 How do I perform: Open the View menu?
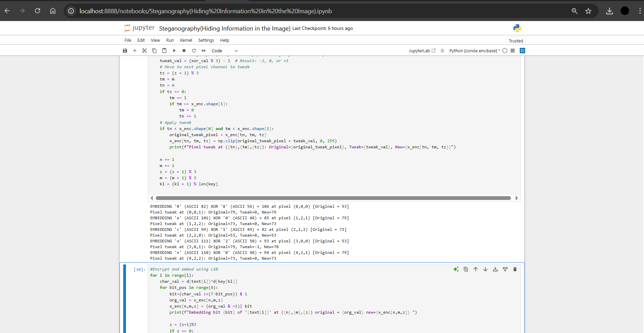point(155,40)
